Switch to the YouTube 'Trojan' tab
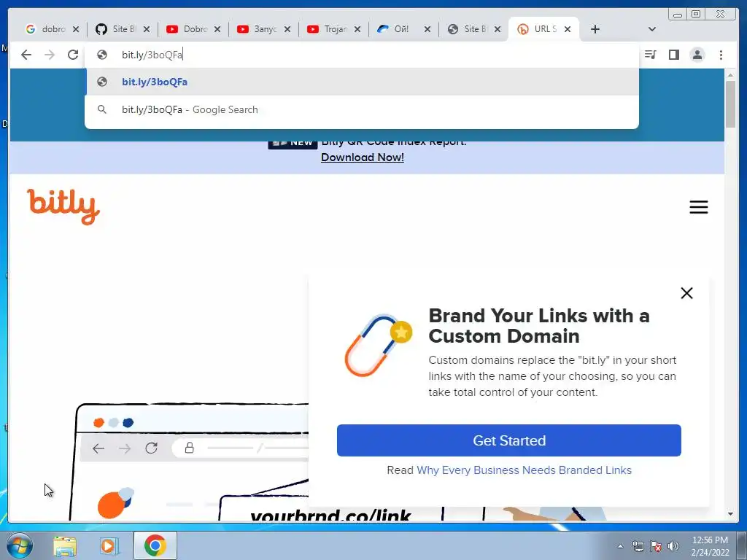The height and width of the screenshot is (560, 747). tap(329, 29)
